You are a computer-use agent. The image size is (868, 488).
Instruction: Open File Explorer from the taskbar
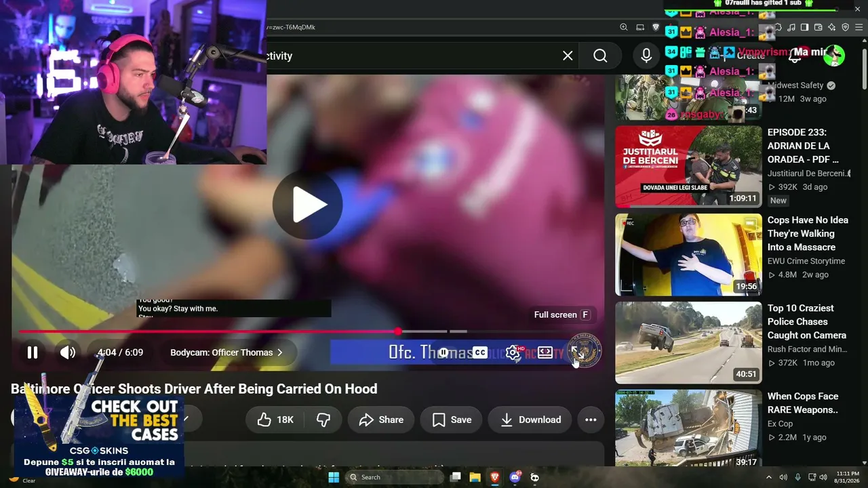475,477
